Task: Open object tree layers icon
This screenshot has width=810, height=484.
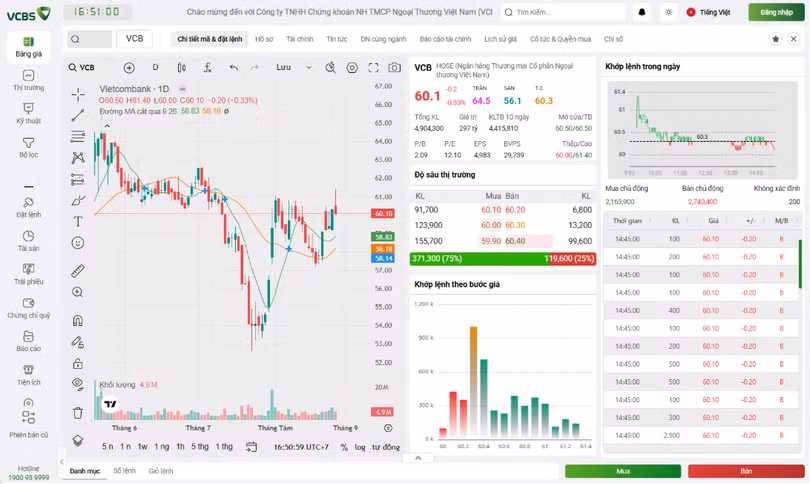Action: pyautogui.click(x=78, y=441)
